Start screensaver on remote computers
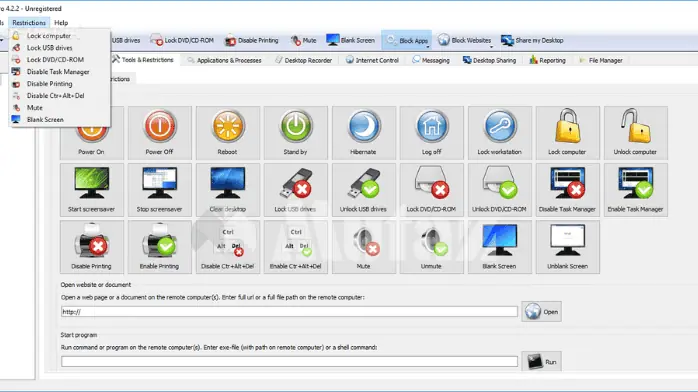The image size is (698, 392). tap(92, 190)
